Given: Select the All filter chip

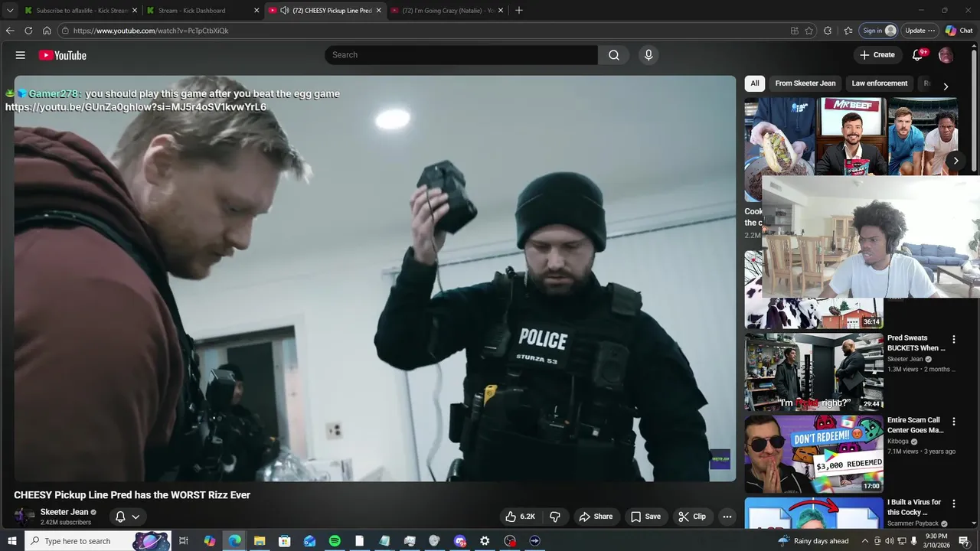Looking at the screenshot, I should 755,83.
